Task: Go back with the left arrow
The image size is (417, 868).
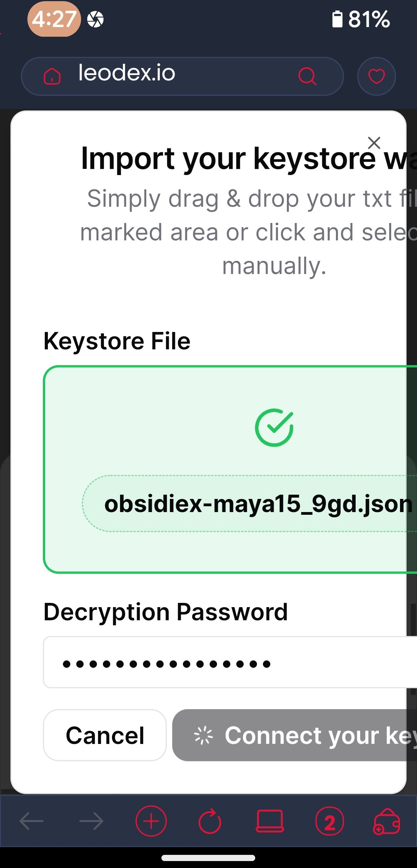Action: (x=31, y=821)
